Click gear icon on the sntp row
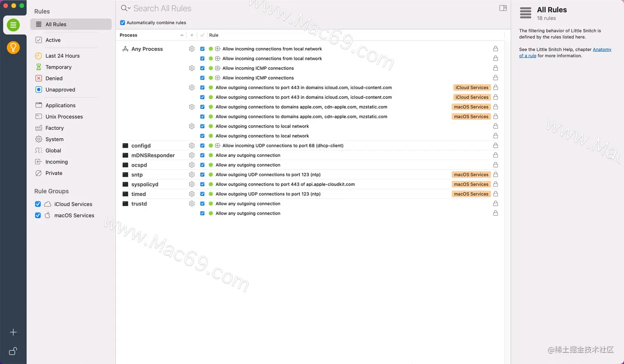The height and width of the screenshot is (364, 624). [x=192, y=175]
